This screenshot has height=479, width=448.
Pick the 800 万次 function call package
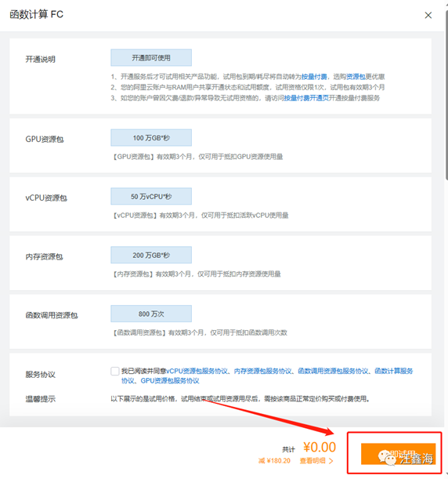point(151,314)
